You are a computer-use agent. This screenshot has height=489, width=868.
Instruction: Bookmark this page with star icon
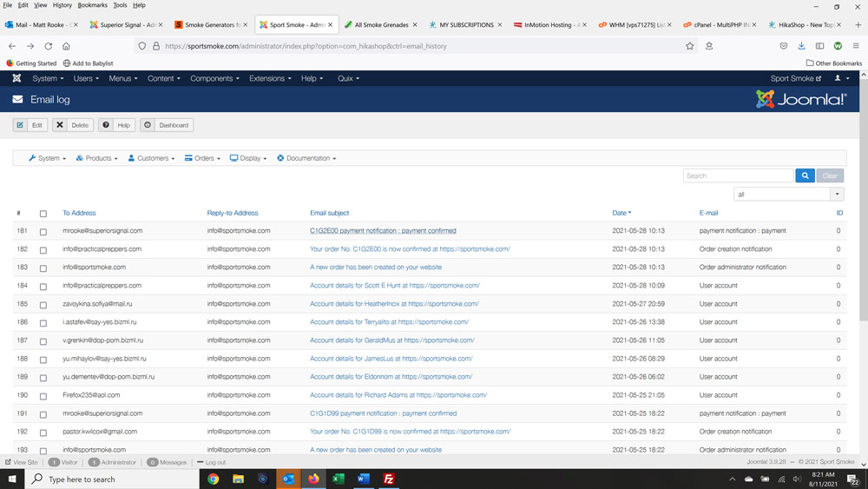tap(690, 46)
